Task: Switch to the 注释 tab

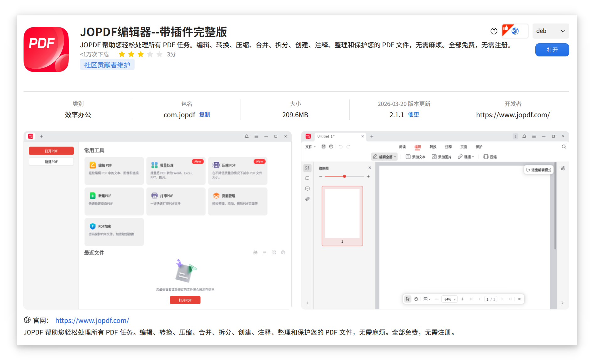Action: coord(448,147)
